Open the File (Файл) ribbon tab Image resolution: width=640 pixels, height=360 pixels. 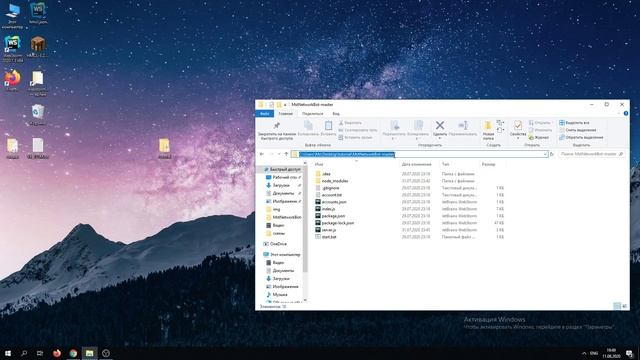click(264, 113)
